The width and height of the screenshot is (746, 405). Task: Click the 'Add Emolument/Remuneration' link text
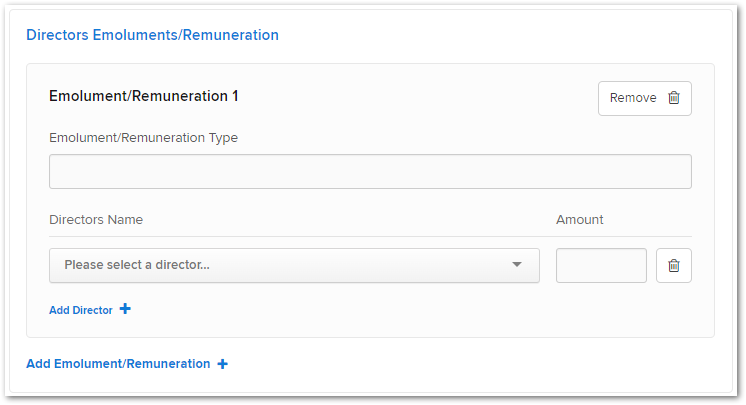click(x=118, y=364)
